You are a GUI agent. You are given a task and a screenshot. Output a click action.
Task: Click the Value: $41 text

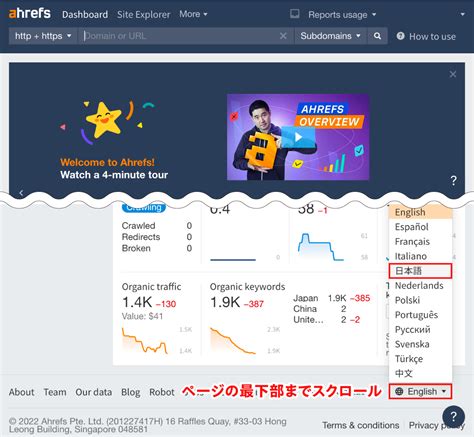point(142,316)
